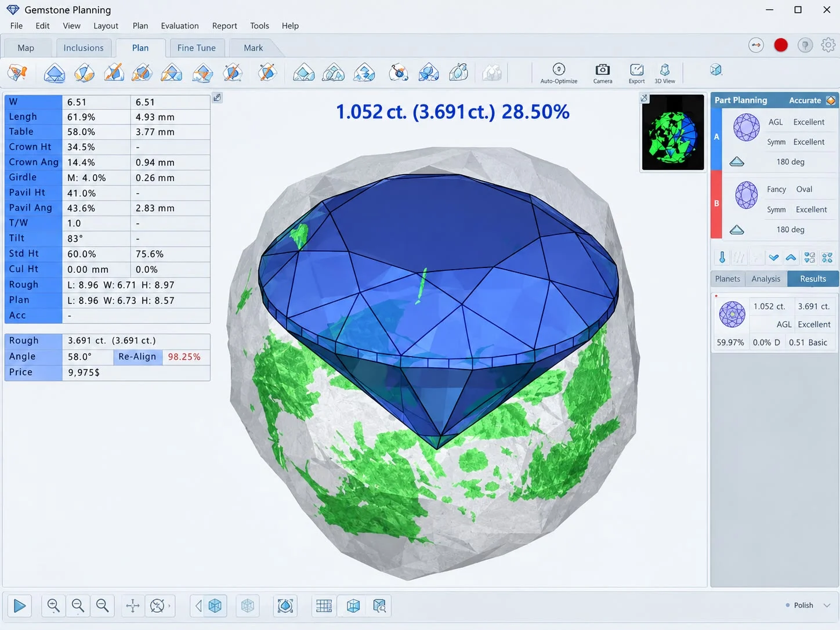Click the down chevron in Part Planning

[774, 258]
